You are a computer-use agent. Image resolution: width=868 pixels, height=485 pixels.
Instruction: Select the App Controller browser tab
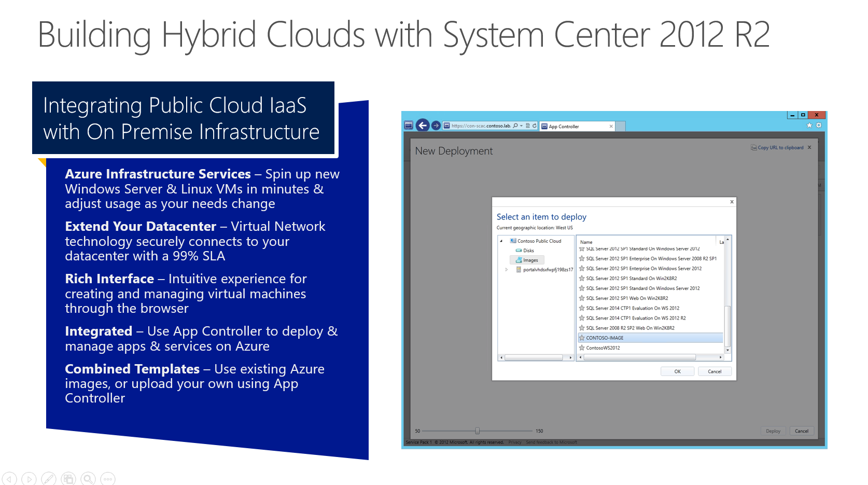point(577,126)
